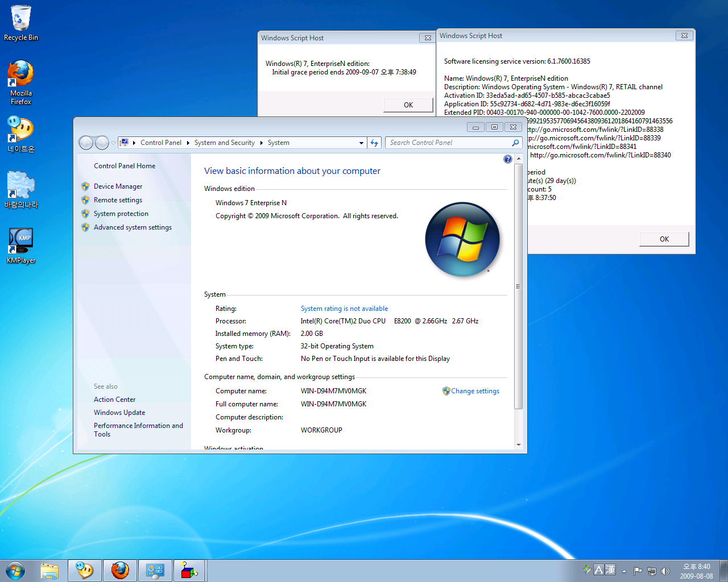The width and height of the screenshot is (728, 582).
Task: Click the Forward navigation arrow
Action: point(102,143)
